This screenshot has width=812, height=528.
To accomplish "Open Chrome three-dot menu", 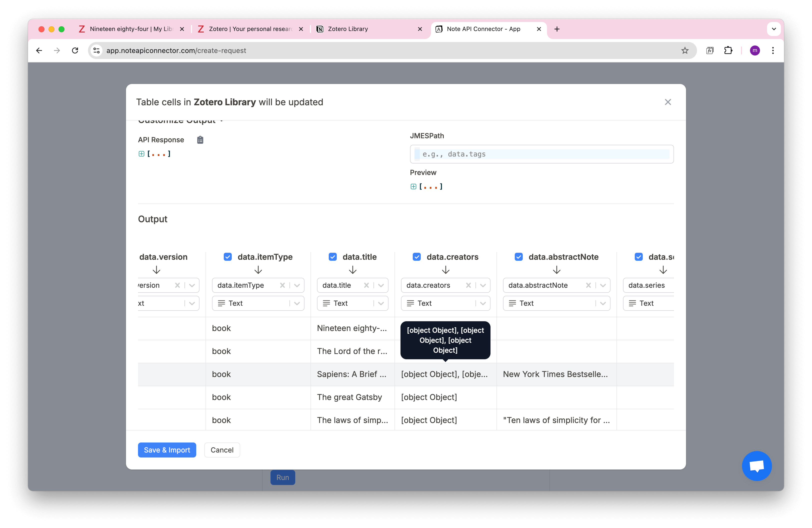I will point(773,50).
